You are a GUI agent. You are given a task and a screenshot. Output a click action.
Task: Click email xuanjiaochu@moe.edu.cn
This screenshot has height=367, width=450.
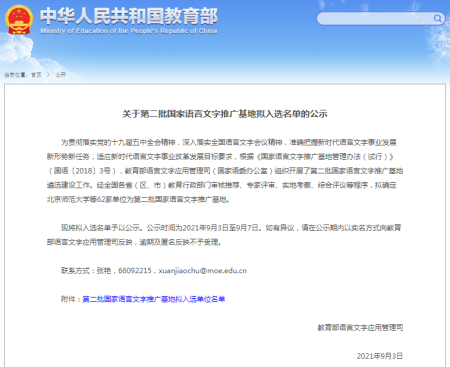[203, 271]
